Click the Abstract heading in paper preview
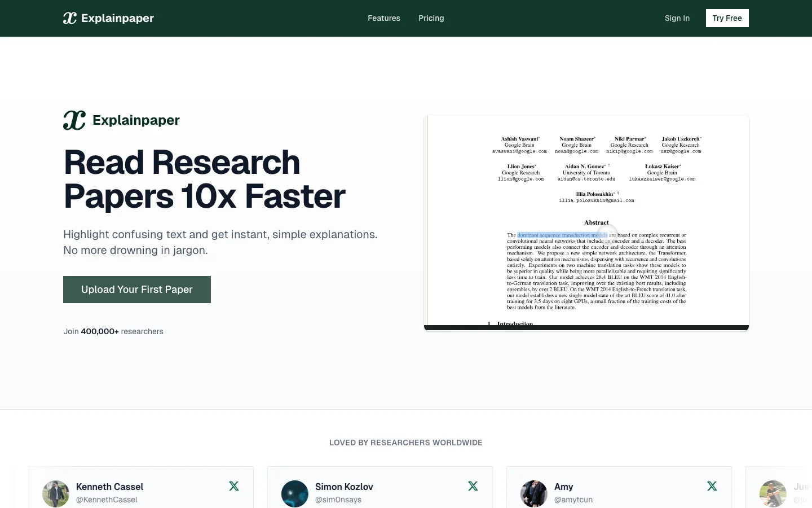Image resolution: width=812 pixels, height=508 pixels. point(597,222)
